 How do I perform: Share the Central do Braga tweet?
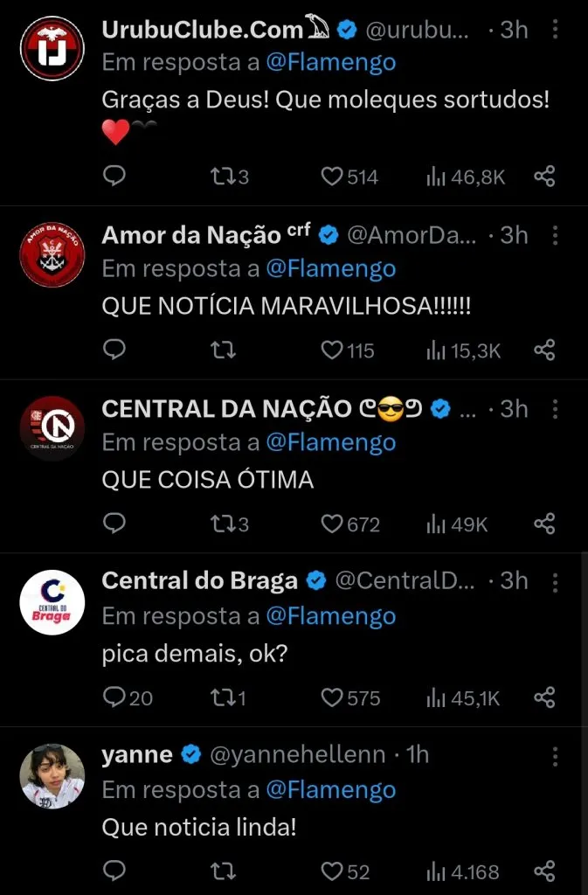tap(544, 697)
